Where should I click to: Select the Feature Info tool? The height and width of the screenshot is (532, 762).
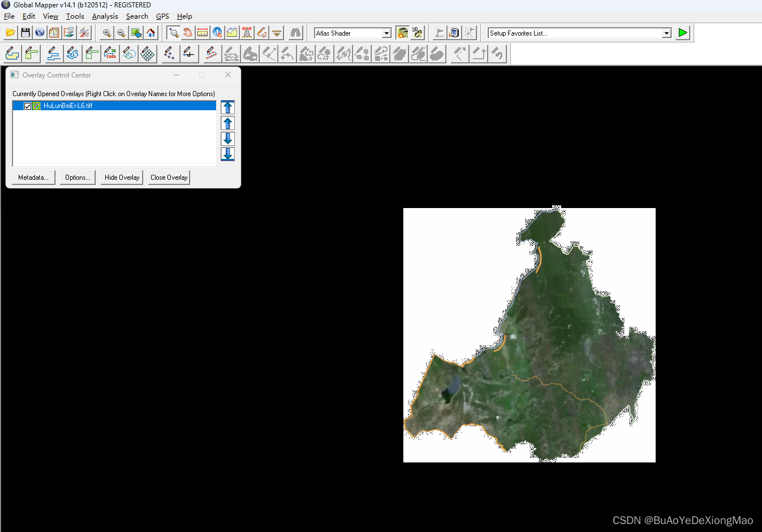pos(217,33)
